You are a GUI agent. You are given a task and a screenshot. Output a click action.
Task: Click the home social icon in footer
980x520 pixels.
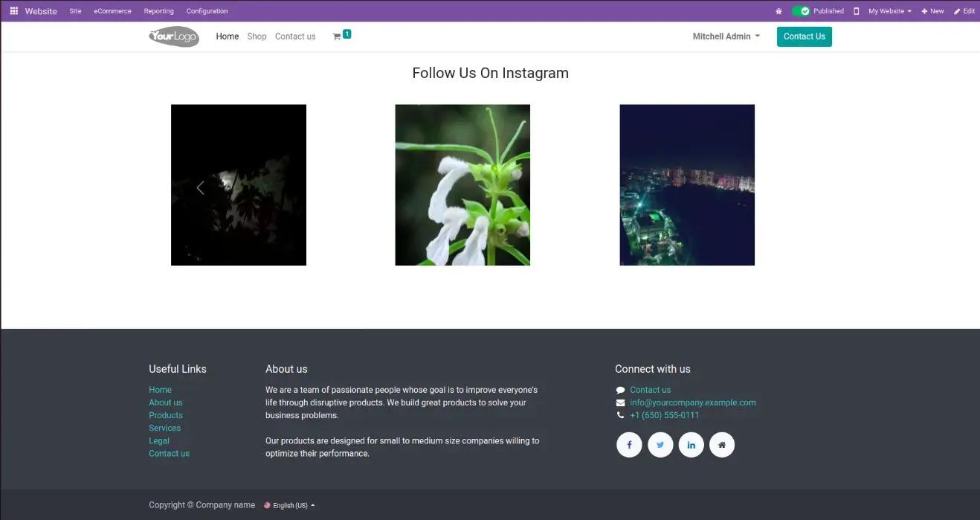(722, 444)
